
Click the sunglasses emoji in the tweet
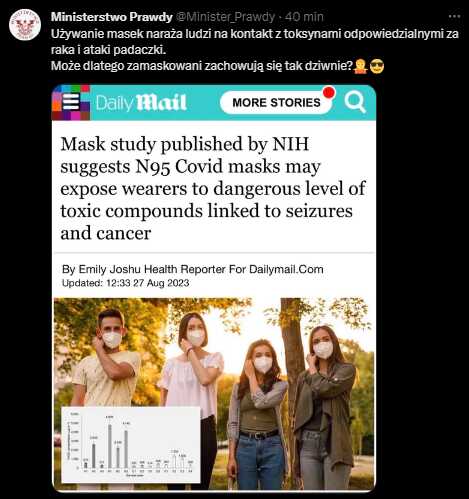click(377, 66)
